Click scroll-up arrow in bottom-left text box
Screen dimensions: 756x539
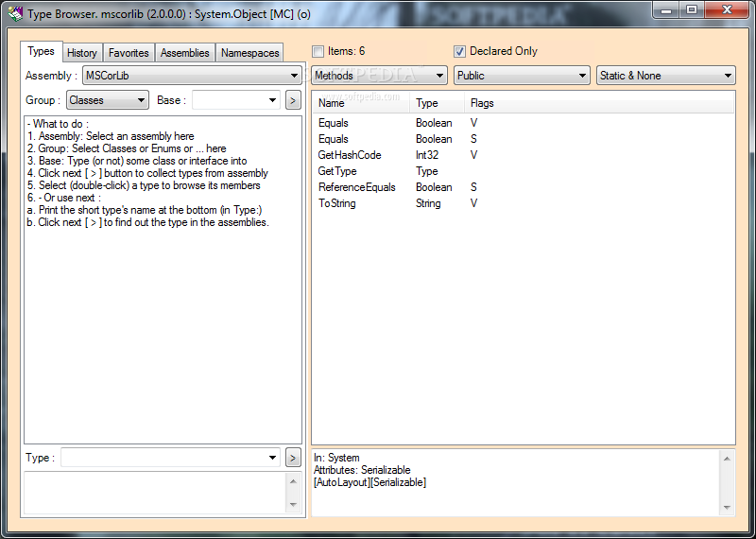(x=293, y=481)
